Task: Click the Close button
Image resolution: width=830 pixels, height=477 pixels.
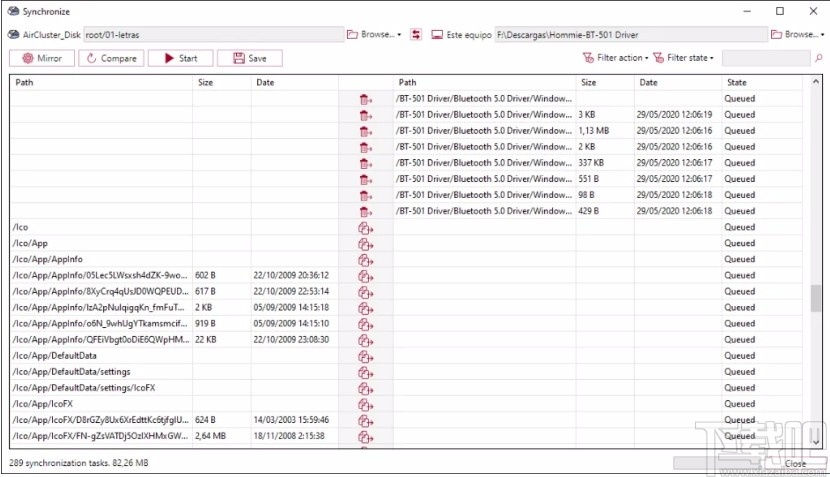Action: [x=795, y=464]
